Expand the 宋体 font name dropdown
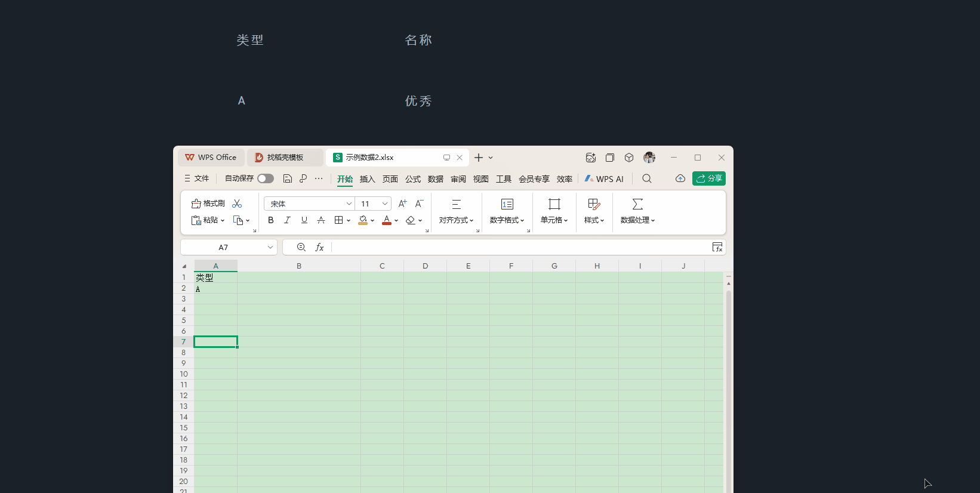The height and width of the screenshot is (493, 980). tap(349, 204)
